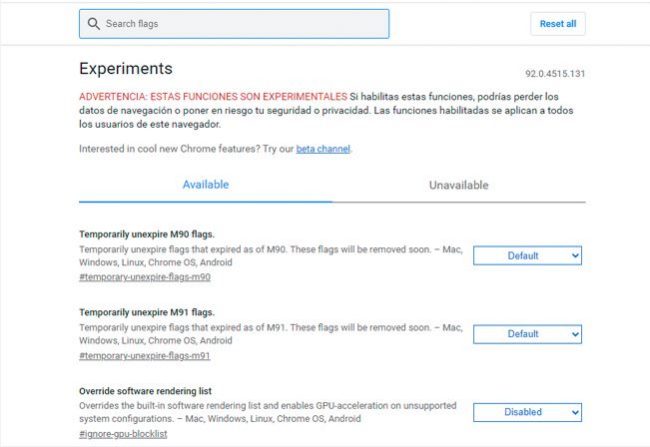Switch to the Available tab
The image size is (650, 447).
tap(206, 185)
